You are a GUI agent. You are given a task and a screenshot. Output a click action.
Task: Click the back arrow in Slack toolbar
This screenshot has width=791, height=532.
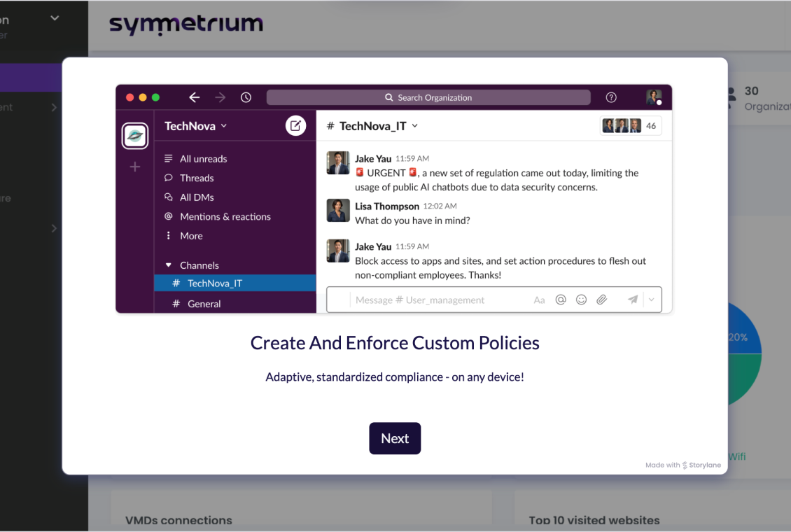point(194,97)
